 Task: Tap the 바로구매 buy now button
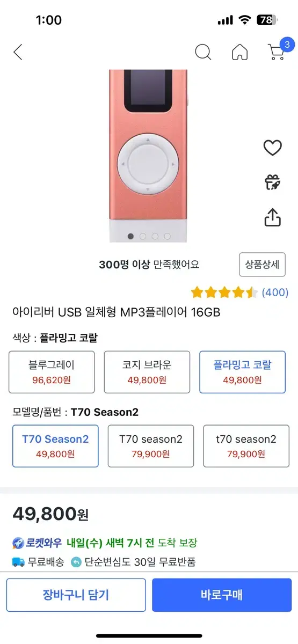(x=222, y=595)
